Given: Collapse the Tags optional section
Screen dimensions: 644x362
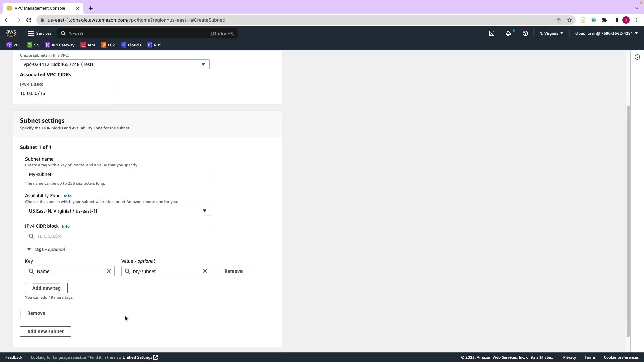Looking at the screenshot, I should 29,249.
